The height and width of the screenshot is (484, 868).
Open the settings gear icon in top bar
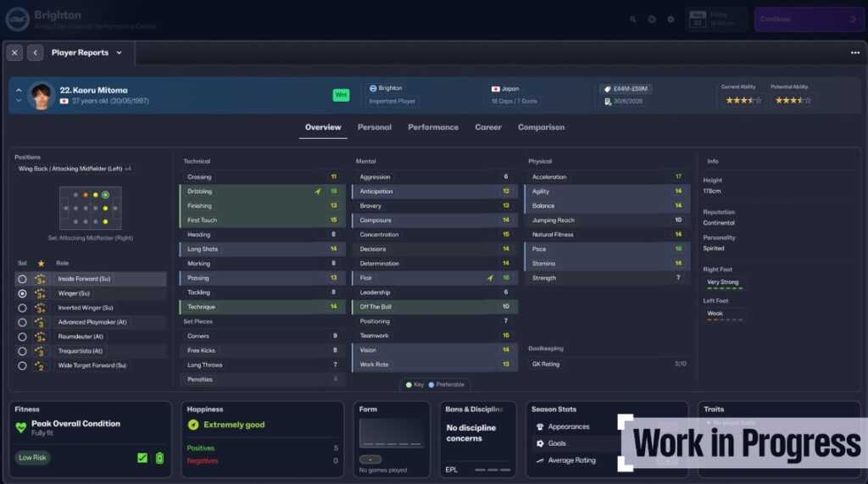pos(670,19)
